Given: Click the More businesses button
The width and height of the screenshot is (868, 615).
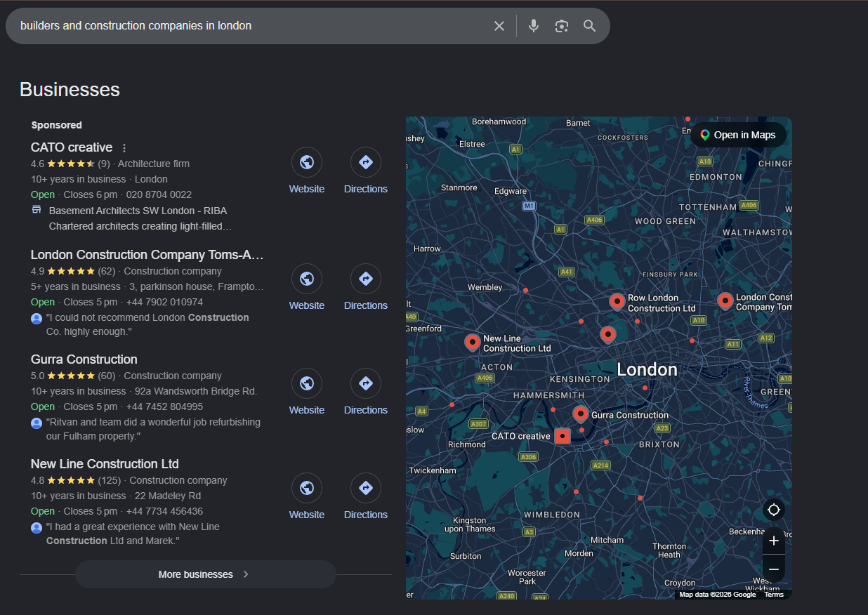Looking at the screenshot, I should point(205,574).
